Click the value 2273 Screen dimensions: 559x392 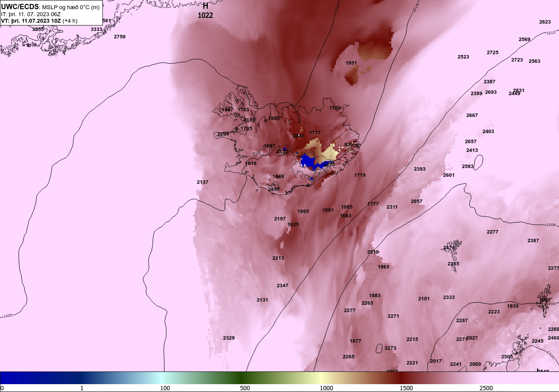390,348
